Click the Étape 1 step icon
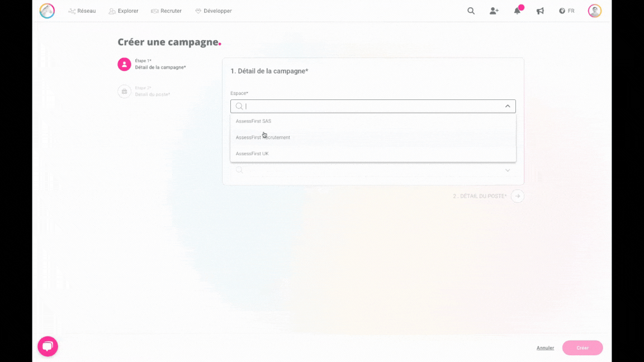Viewport: 644px width, 362px height. [x=124, y=64]
